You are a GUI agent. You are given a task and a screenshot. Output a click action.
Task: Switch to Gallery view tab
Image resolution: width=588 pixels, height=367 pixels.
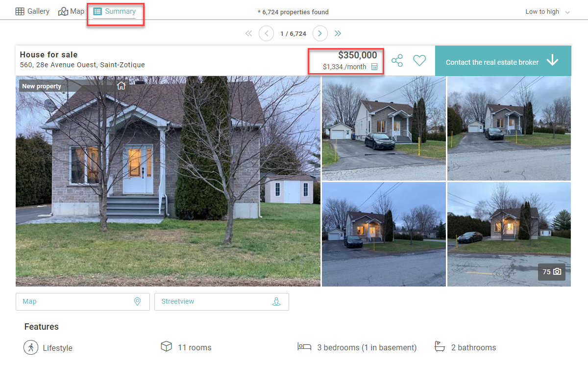pos(32,11)
